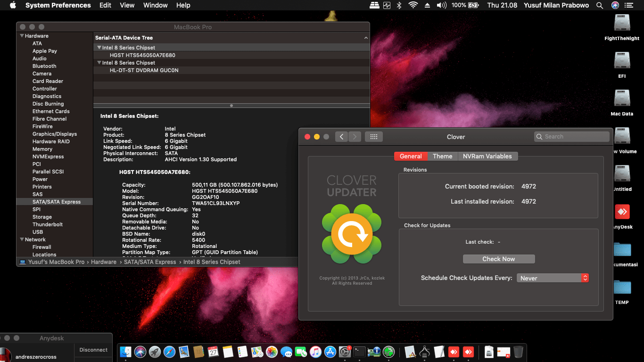Open Notes app in dock
This screenshot has height=362, width=644.
click(228, 352)
